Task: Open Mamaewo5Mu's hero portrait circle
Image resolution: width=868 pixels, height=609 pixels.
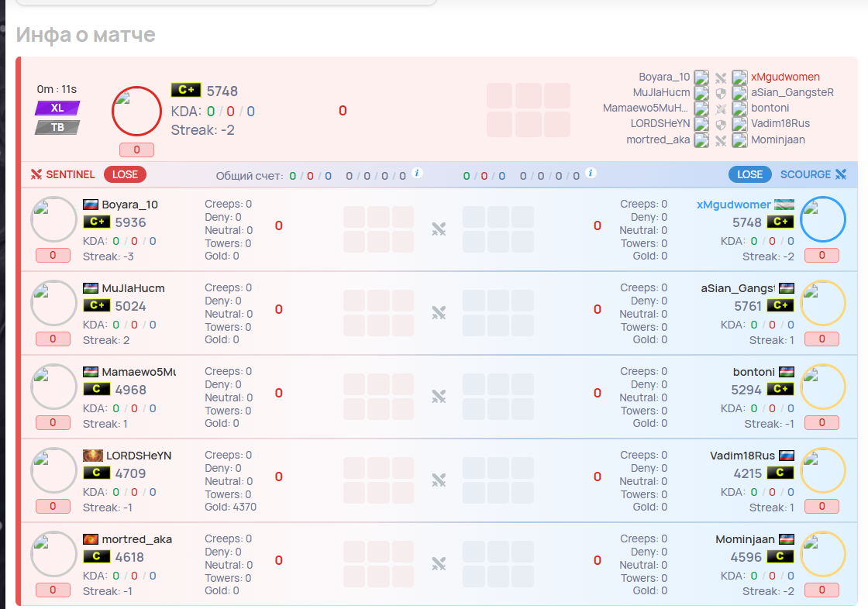Action: click(53, 387)
